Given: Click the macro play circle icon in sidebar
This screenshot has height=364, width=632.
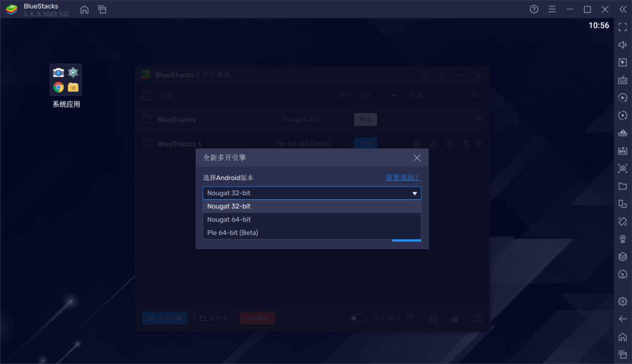Looking at the screenshot, I should coord(623,98).
